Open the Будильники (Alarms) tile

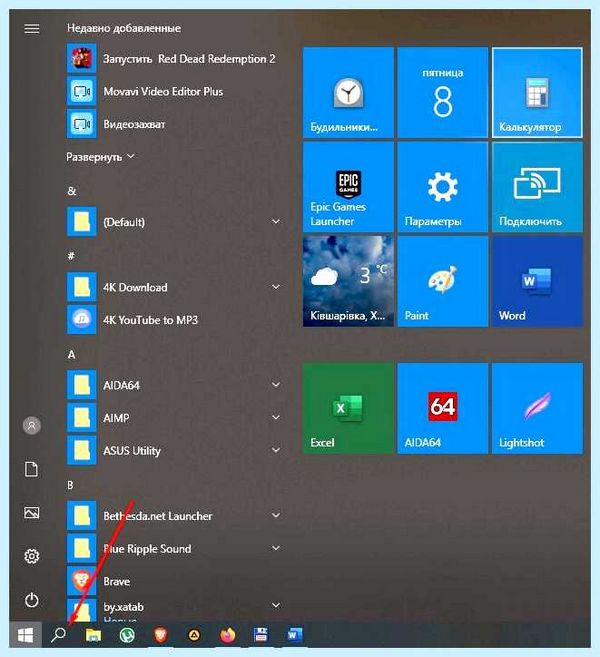tap(348, 92)
